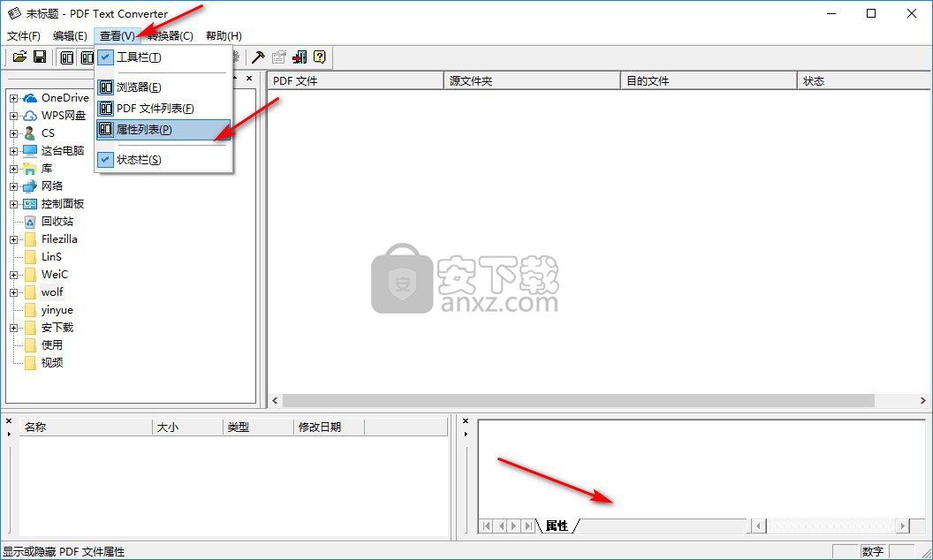Click the Filezilla folder icon
The height and width of the screenshot is (560, 933).
pos(30,239)
